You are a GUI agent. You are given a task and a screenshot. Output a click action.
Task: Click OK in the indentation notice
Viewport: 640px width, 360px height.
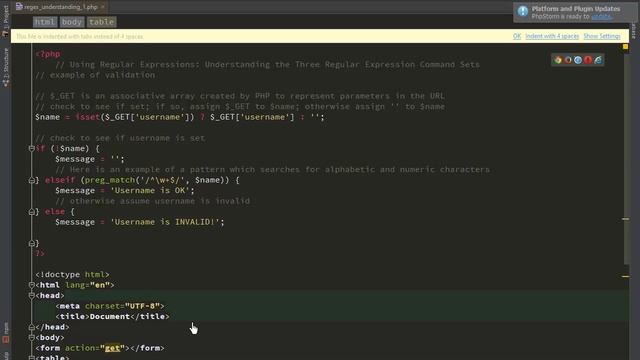[x=517, y=36]
